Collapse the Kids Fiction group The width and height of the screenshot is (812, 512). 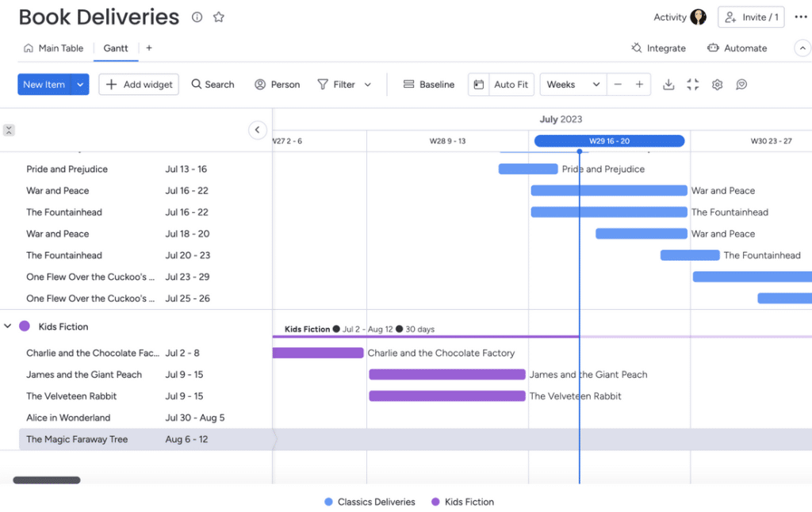click(8, 326)
